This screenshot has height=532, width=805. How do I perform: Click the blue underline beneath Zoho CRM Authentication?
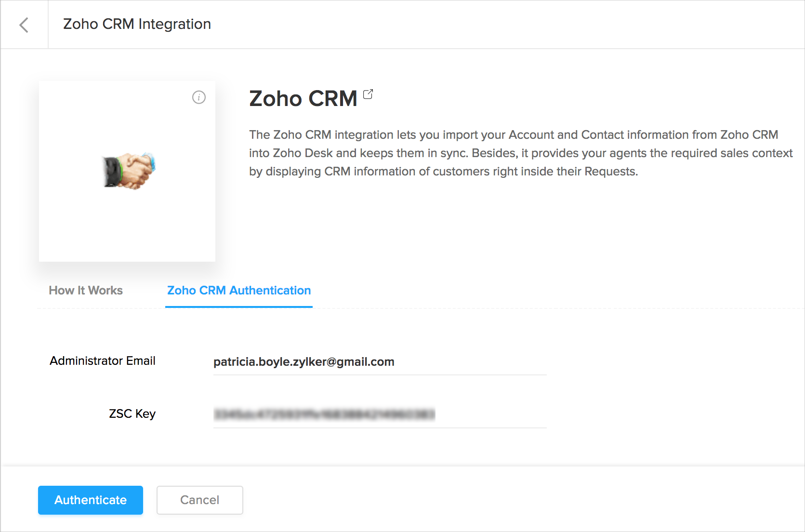tap(239, 306)
